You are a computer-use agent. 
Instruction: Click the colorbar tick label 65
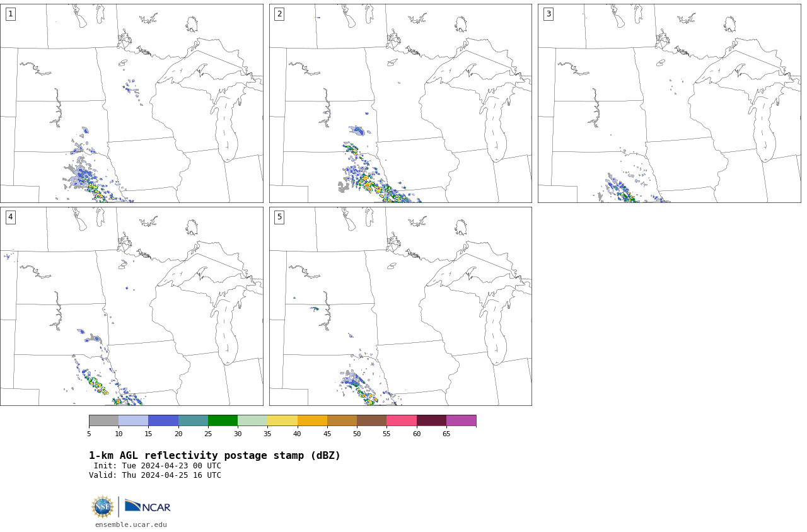(x=446, y=434)
